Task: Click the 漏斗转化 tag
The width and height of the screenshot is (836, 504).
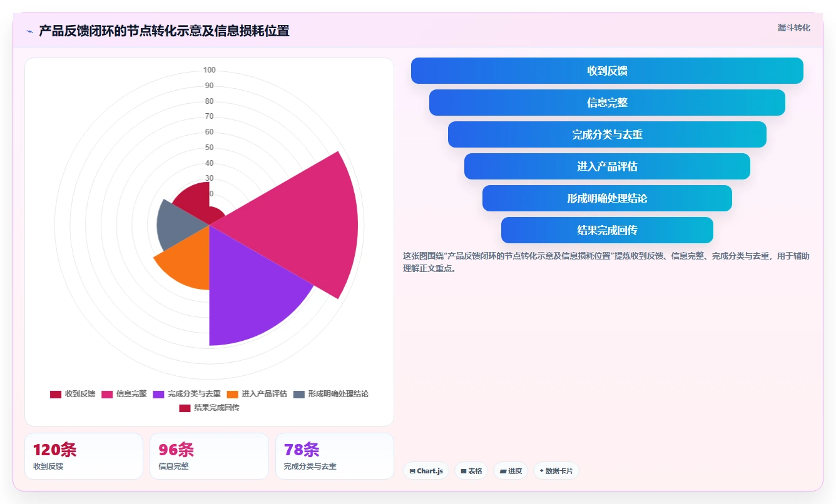Action: pos(794,28)
